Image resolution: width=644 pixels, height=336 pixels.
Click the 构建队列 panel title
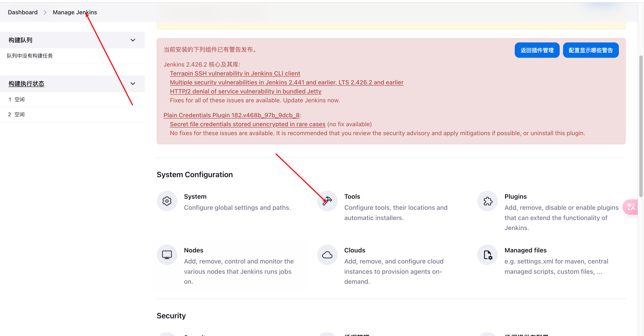click(20, 40)
